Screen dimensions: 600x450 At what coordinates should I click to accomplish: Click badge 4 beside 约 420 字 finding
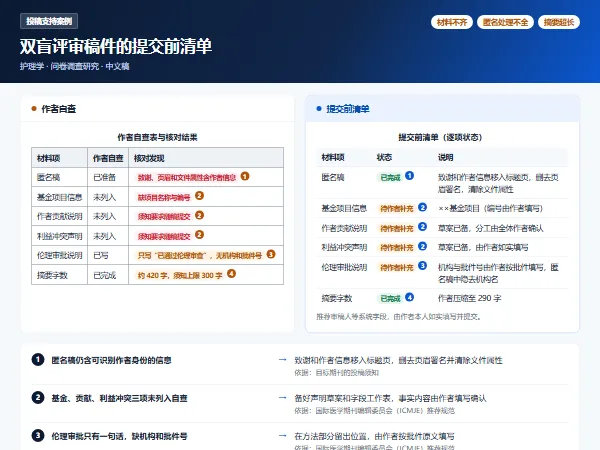(x=232, y=274)
